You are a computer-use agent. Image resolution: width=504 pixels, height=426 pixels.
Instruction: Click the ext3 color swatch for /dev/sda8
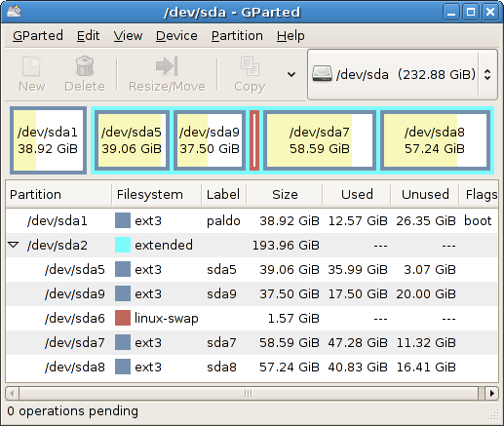(x=123, y=367)
